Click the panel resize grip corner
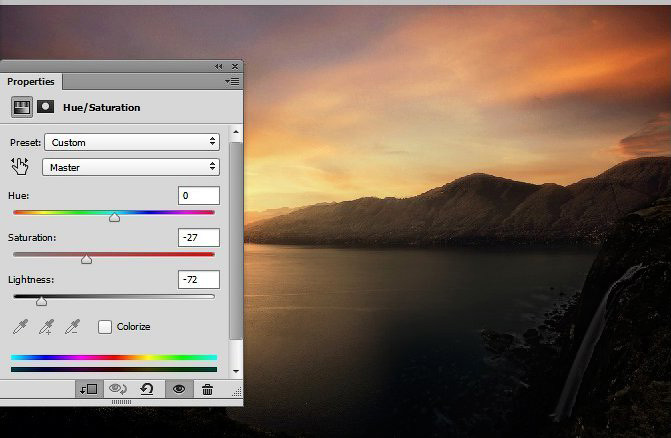The image size is (671, 438). click(237, 391)
